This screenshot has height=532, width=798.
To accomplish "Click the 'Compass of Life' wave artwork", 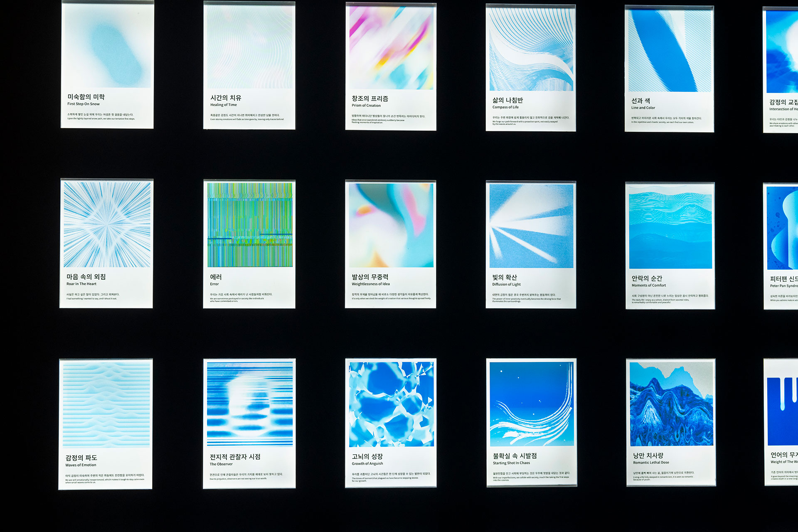I will pos(531,49).
